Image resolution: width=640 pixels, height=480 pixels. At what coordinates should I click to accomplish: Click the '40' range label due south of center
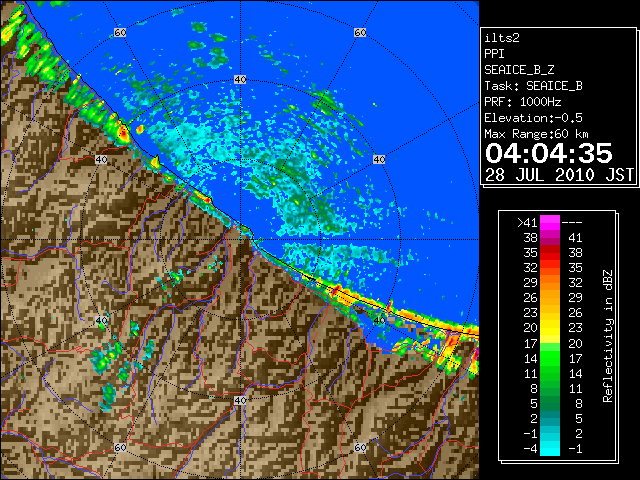(240, 400)
